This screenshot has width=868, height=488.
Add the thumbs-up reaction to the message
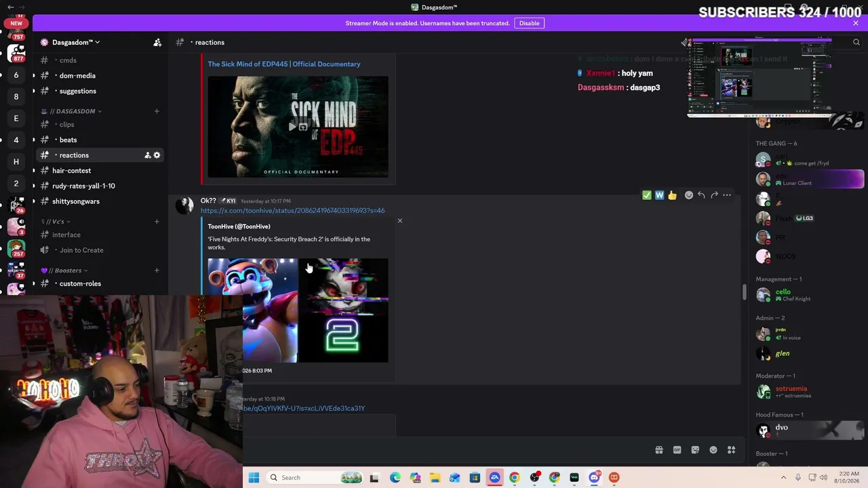click(x=672, y=195)
